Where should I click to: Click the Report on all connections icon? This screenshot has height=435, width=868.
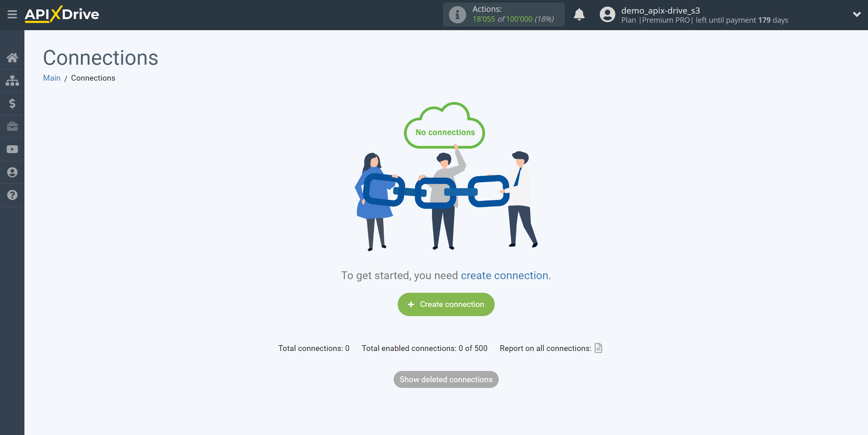tap(599, 348)
